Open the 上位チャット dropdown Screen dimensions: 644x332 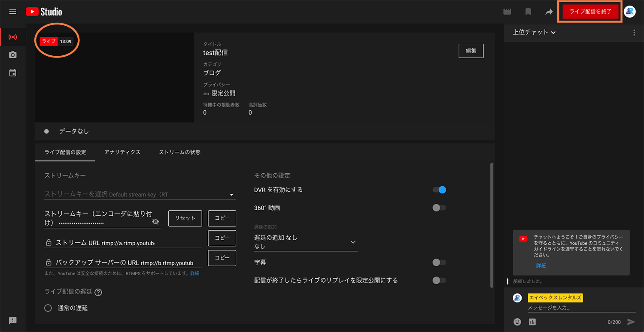point(534,32)
